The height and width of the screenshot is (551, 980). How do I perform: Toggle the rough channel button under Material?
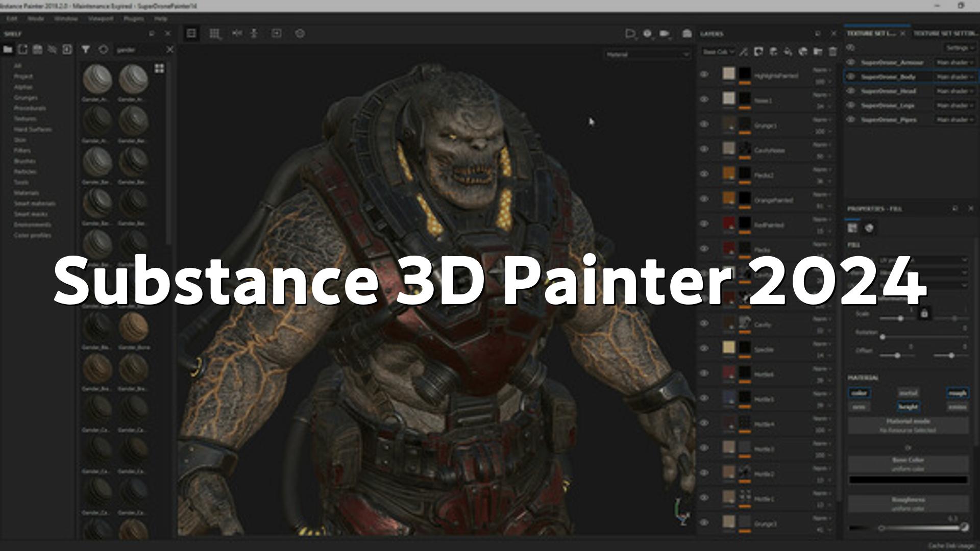(957, 393)
